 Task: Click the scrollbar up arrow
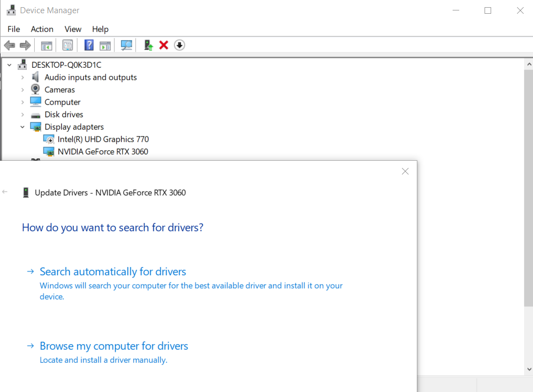point(529,64)
